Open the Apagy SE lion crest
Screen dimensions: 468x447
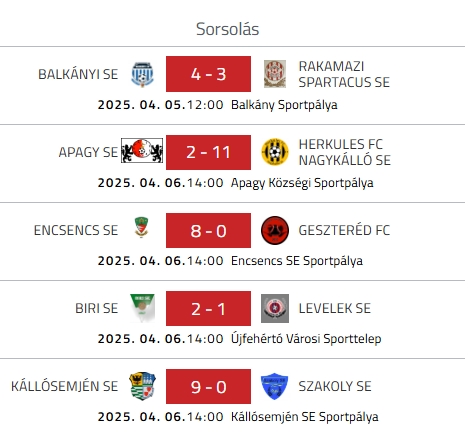pos(142,151)
